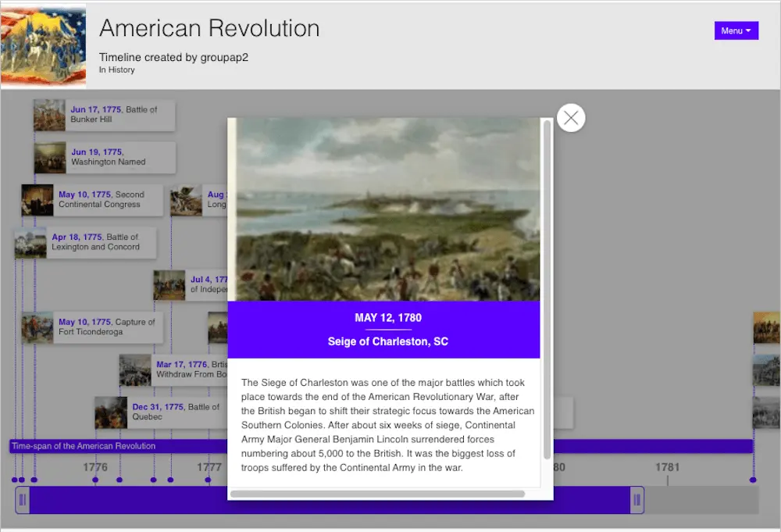Click the 'MAY 12, 1780' date heading
Viewport: 781px width, 532px height.
pos(388,318)
